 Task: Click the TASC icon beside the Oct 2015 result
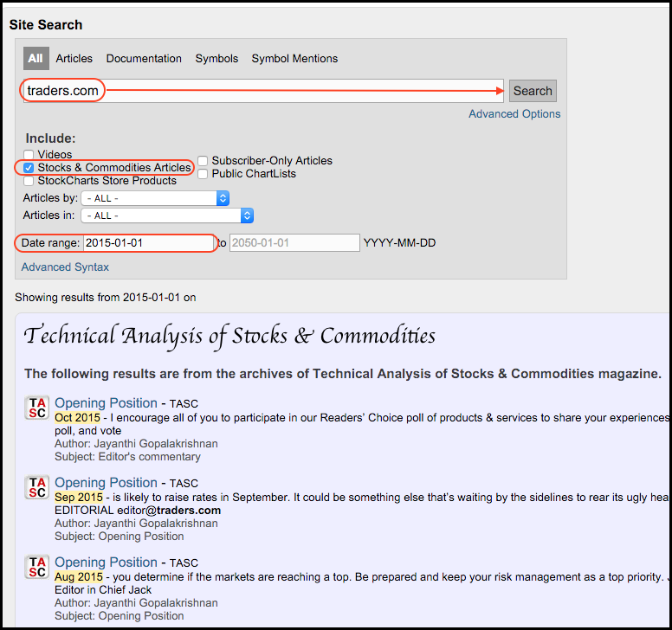click(x=37, y=408)
